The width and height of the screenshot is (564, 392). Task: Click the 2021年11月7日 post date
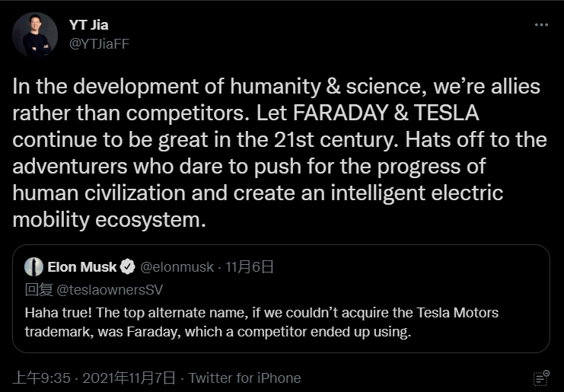[129, 378]
